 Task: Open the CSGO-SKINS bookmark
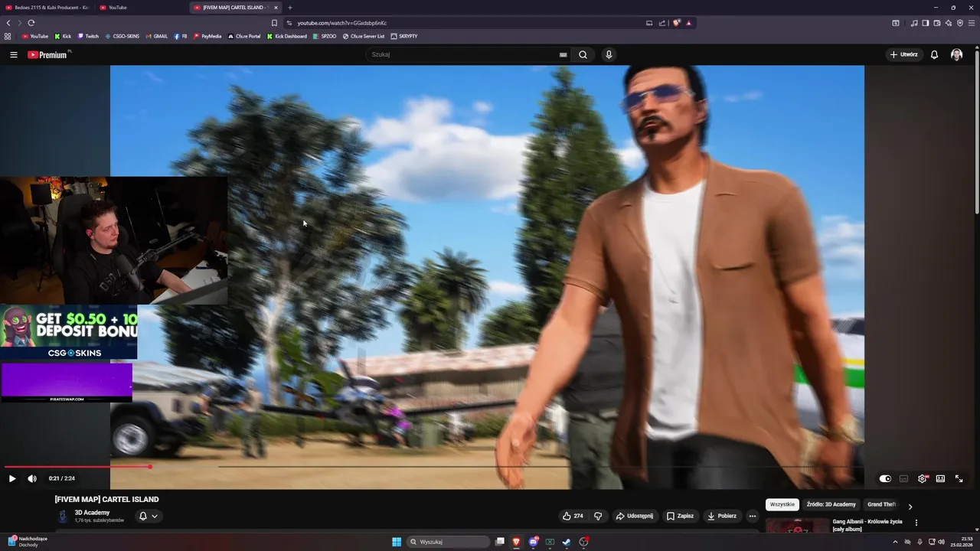(122, 36)
